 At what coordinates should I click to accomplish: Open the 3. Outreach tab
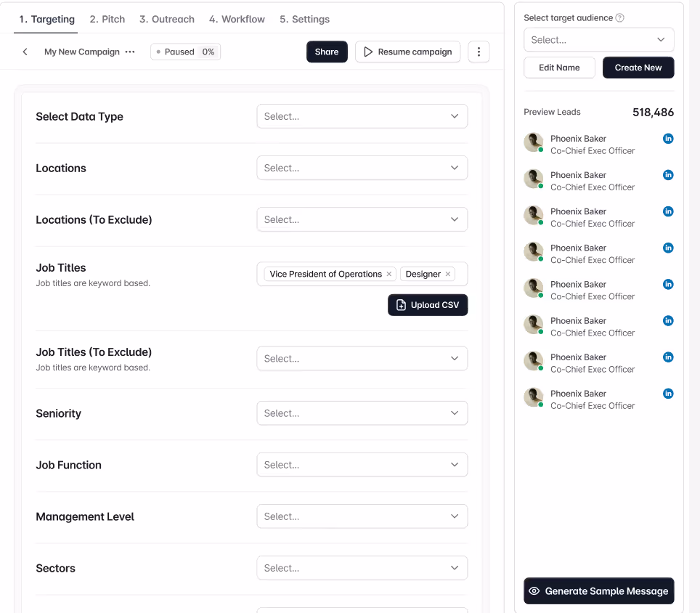[x=166, y=19]
